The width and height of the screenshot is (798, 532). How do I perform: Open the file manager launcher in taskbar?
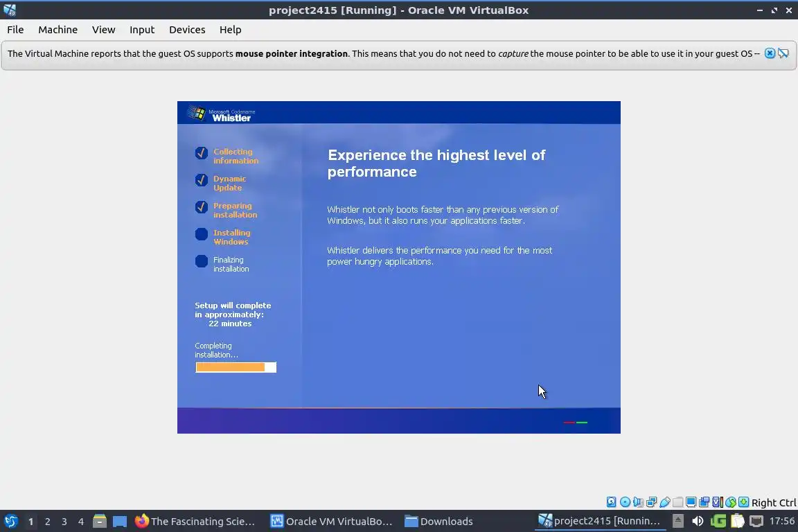pyautogui.click(x=100, y=521)
